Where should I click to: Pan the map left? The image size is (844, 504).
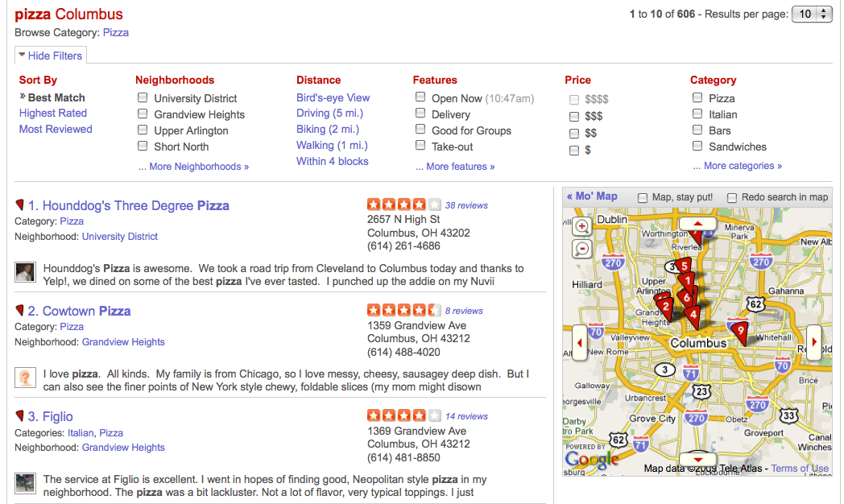point(580,342)
